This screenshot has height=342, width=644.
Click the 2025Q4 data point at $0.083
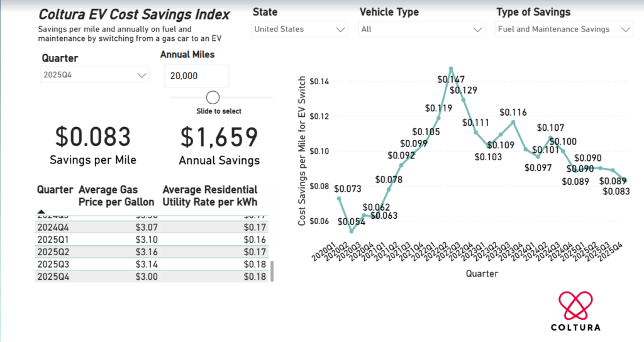pos(625,180)
